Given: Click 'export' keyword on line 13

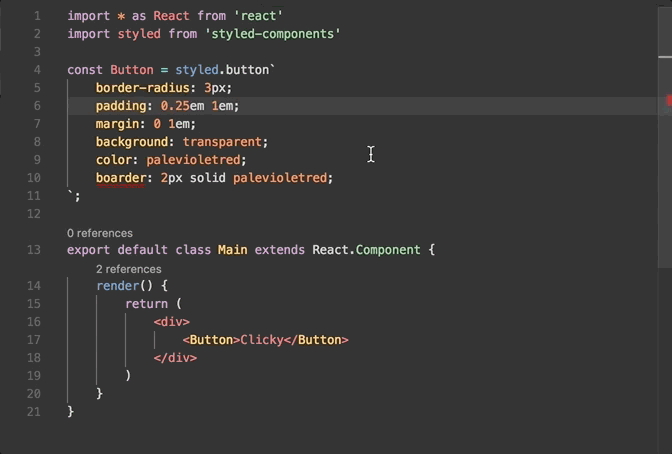Looking at the screenshot, I should click(x=88, y=250).
